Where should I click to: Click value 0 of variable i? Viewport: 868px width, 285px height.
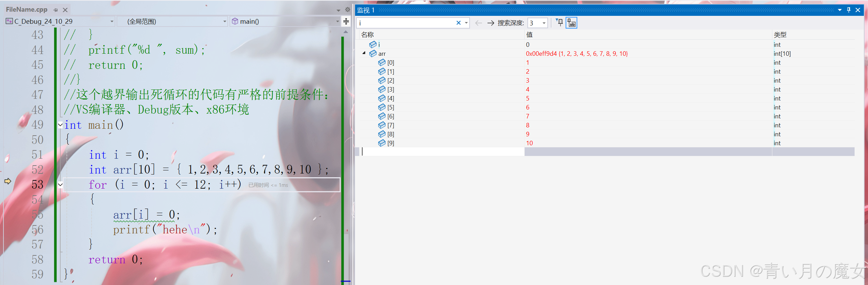[527, 44]
